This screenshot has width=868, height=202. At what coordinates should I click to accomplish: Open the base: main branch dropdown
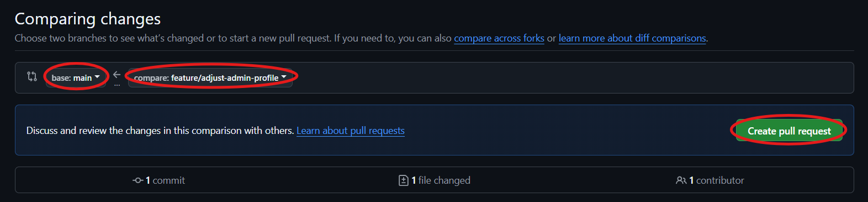click(76, 77)
